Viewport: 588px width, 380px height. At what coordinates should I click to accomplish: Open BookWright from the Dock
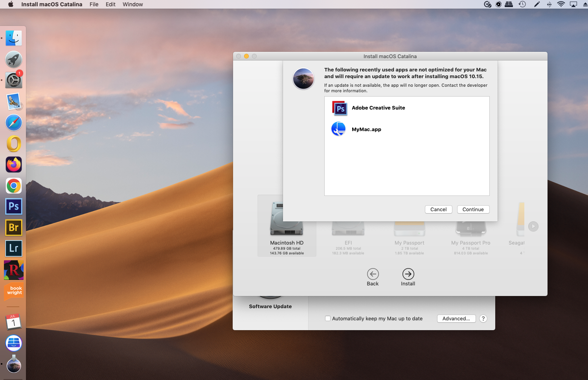pyautogui.click(x=14, y=291)
